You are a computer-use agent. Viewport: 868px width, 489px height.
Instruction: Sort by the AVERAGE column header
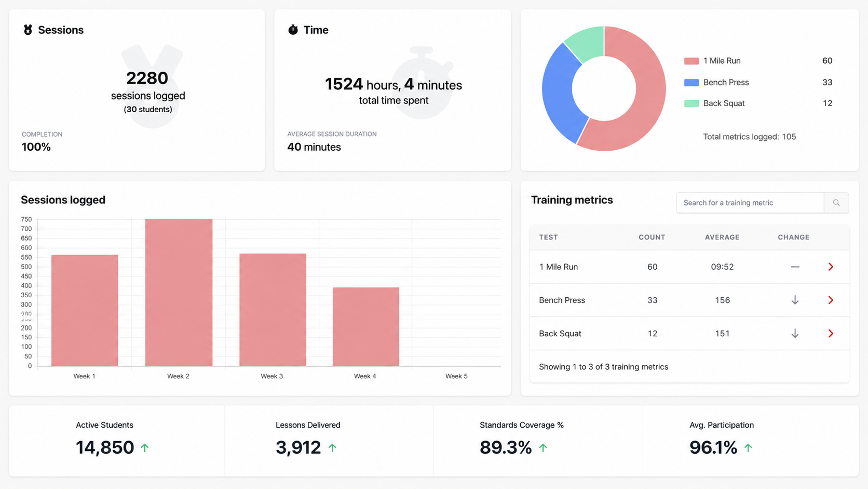tap(722, 237)
